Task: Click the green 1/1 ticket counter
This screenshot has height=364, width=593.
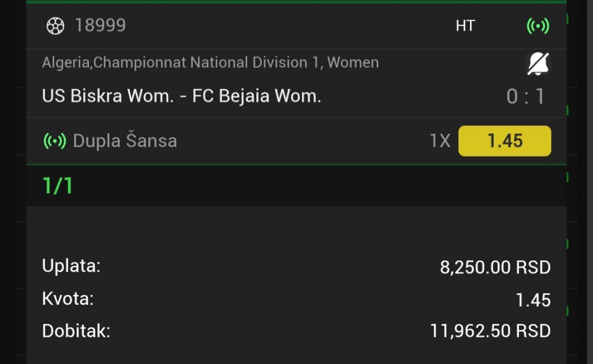Action: click(x=57, y=186)
